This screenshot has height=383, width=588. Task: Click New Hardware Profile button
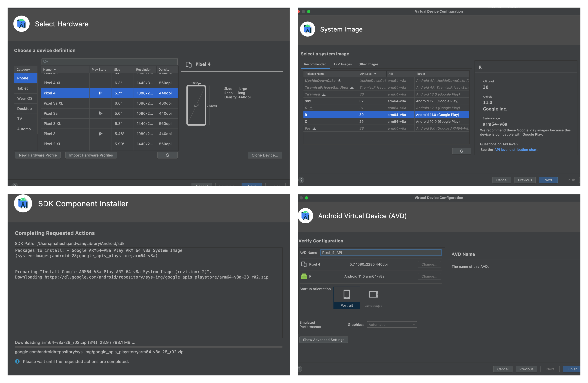click(38, 155)
